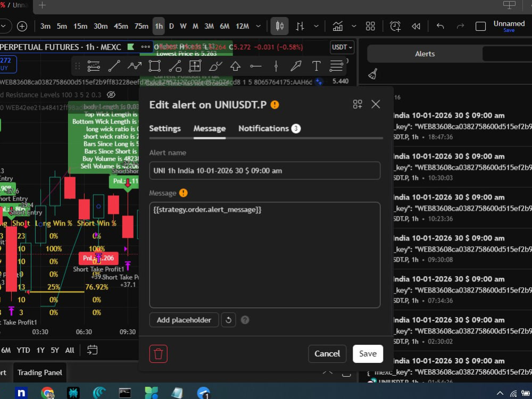The height and width of the screenshot is (399, 532).
Task: Click the red trash delete alert icon
Action: point(159,354)
